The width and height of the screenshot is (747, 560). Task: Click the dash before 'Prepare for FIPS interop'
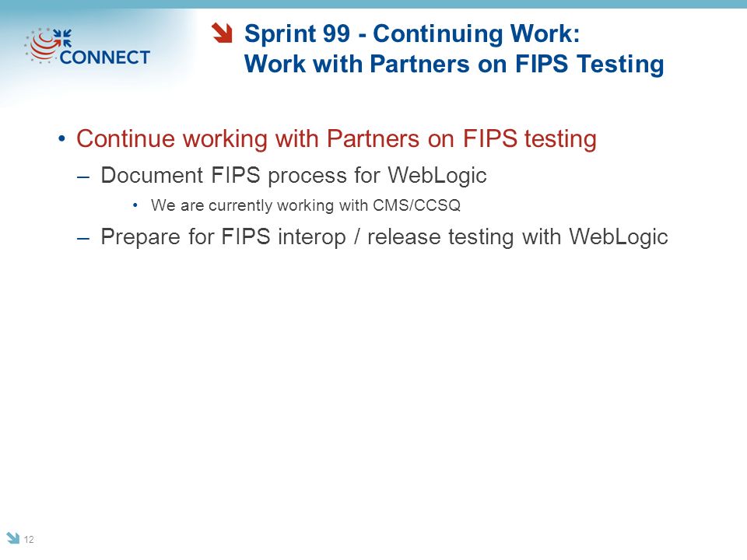coord(83,239)
